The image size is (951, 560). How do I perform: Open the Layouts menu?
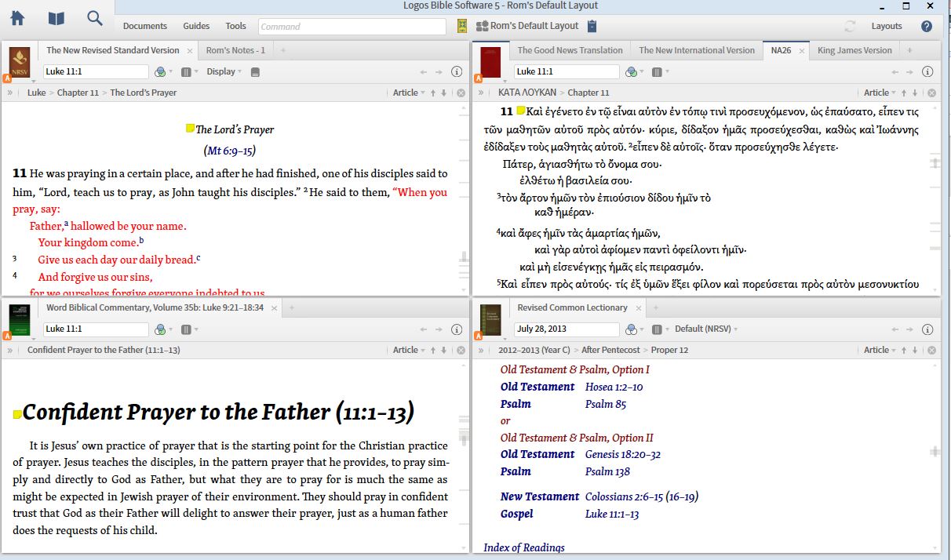click(887, 26)
